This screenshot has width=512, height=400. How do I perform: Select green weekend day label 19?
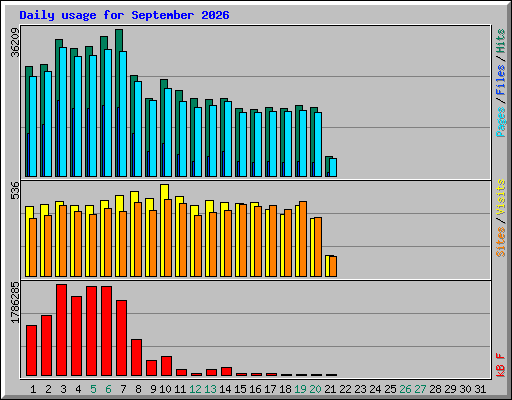click(300, 389)
